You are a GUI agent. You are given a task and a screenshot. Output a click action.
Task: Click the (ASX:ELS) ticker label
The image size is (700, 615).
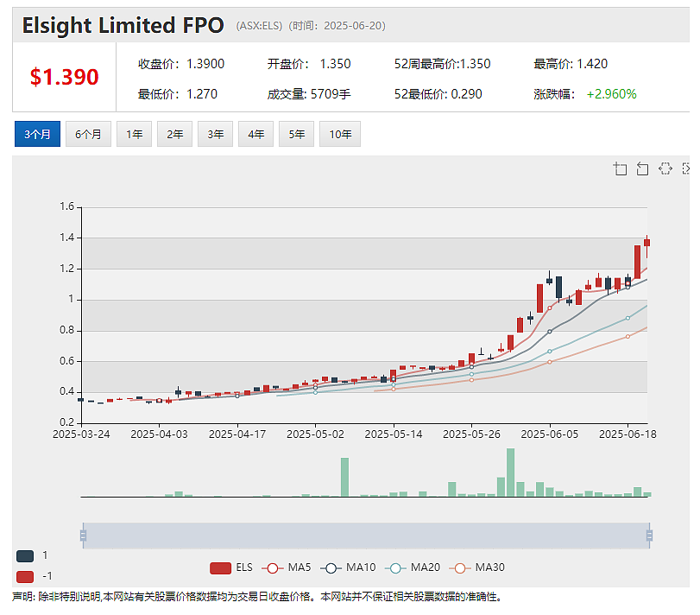coord(260,26)
